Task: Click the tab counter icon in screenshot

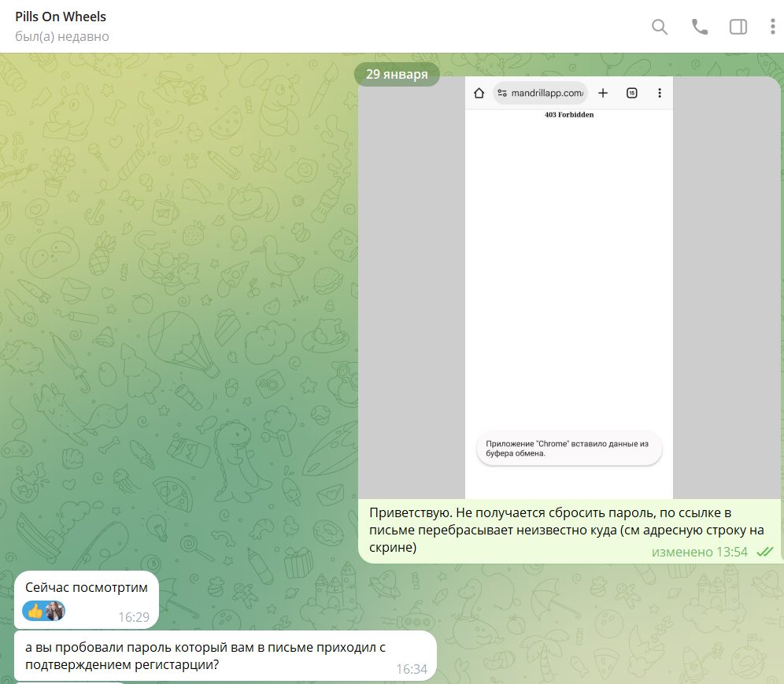Action: 631,94
